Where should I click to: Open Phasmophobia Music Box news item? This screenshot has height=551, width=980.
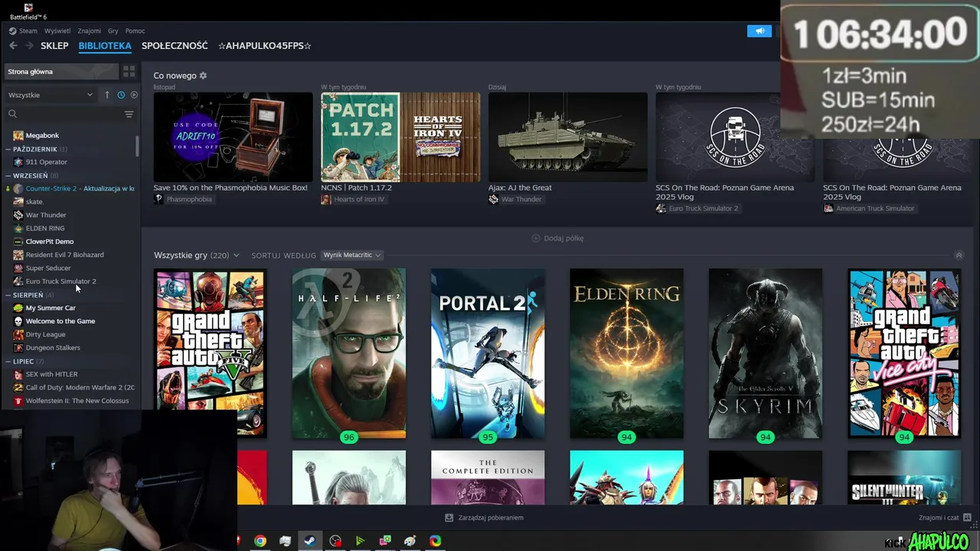(x=233, y=137)
